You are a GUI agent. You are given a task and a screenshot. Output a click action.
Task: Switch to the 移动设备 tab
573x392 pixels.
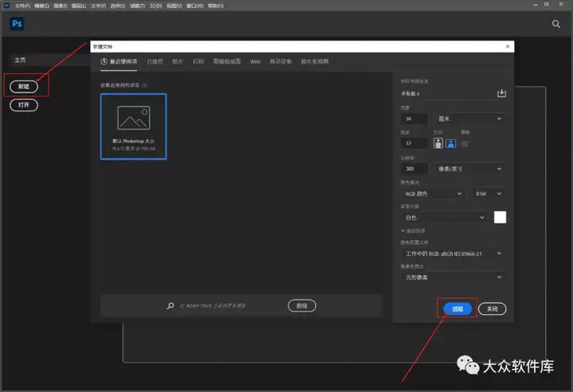281,61
